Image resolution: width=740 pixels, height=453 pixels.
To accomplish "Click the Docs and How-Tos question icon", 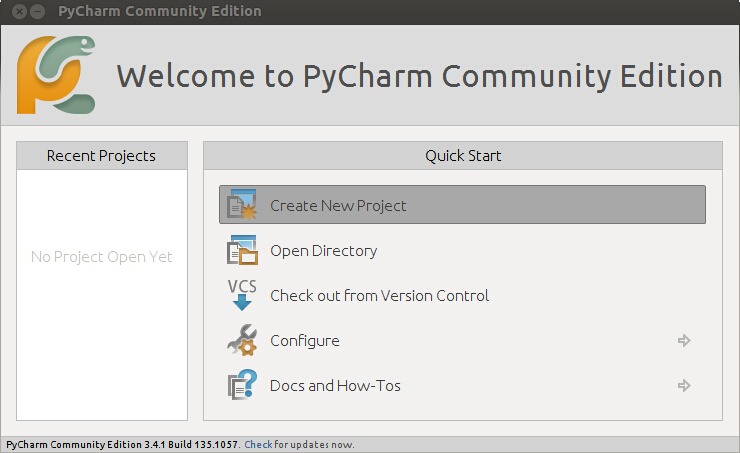I will tap(243, 385).
